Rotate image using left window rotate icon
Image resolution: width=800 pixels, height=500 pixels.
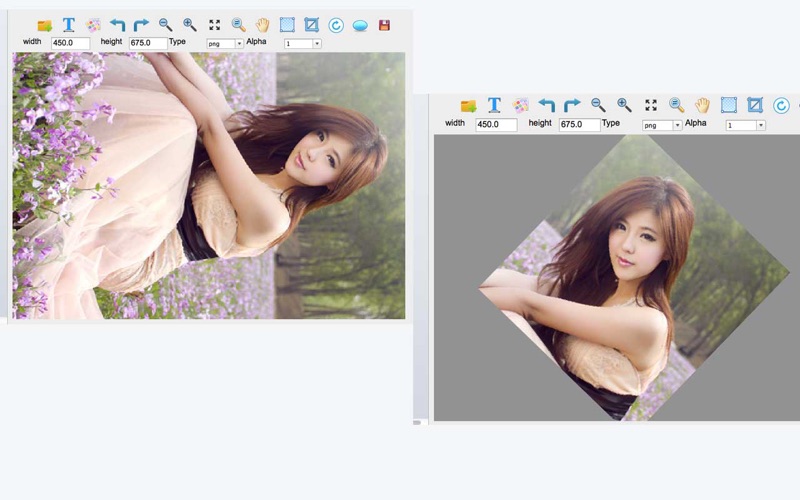click(x=336, y=25)
